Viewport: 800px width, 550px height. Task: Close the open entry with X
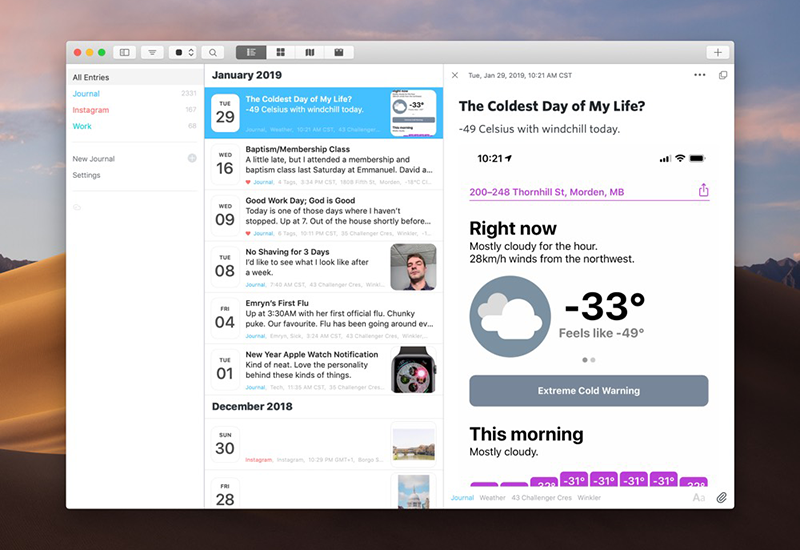[455, 76]
